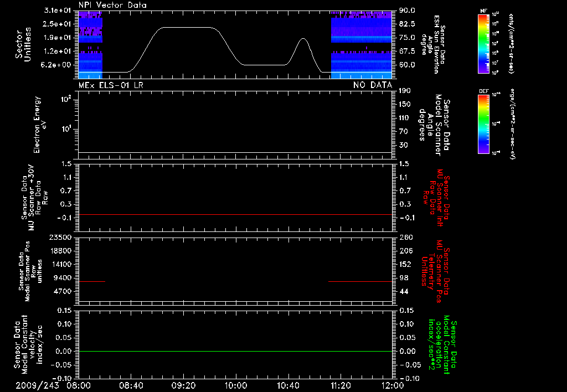
Task: Click the "44" telemetry tick label
Action: tap(404, 291)
